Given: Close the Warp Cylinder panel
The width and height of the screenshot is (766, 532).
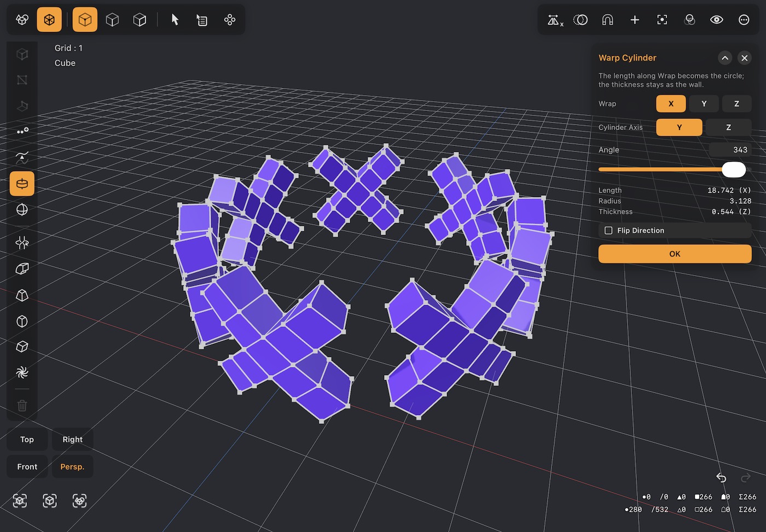Looking at the screenshot, I should point(745,58).
